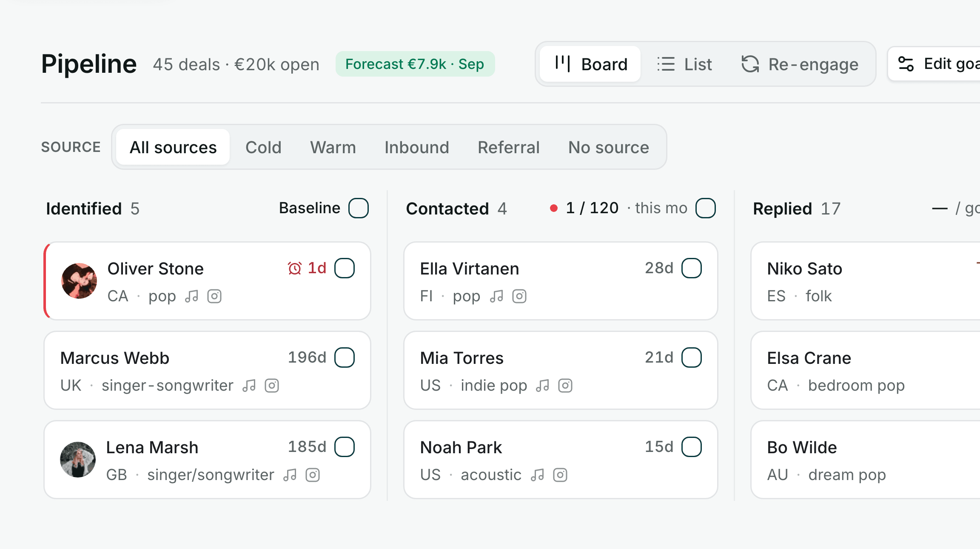This screenshot has height=549, width=980.
Task: Select the All sources filter
Action: pyautogui.click(x=173, y=147)
